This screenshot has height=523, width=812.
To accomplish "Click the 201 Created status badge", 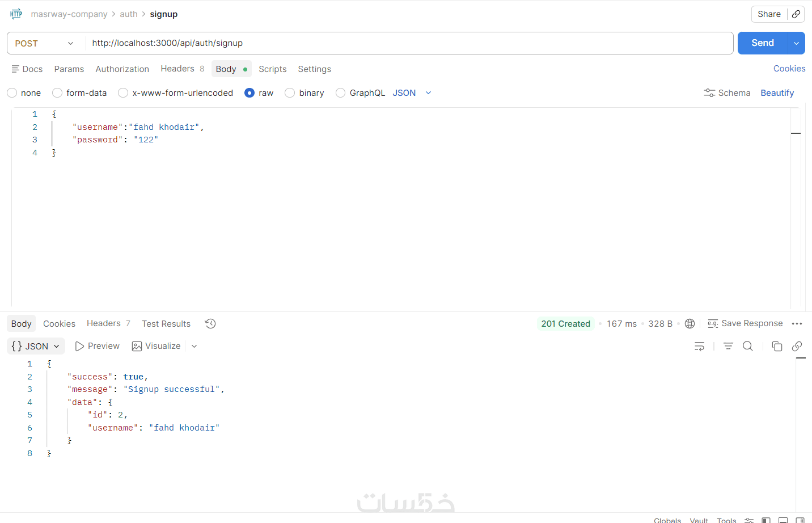I will point(565,323).
